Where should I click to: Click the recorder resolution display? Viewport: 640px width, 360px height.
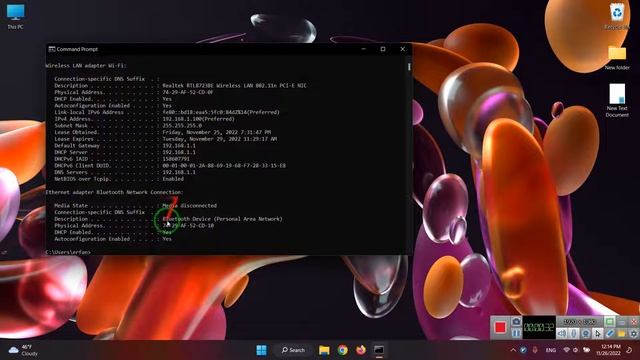[x=580, y=322]
